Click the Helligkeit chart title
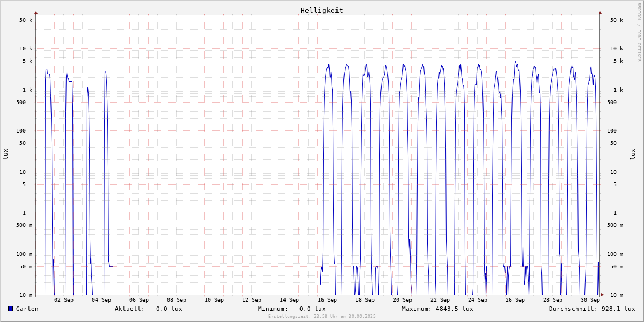The width and height of the screenshot is (644, 322). click(x=321, y=10)
